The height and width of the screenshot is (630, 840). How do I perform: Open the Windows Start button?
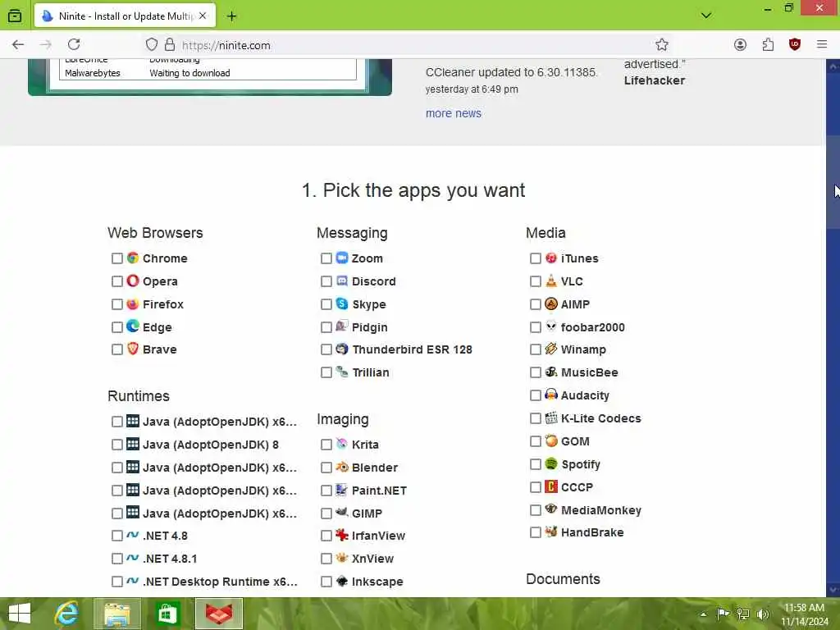click(20, 614)
